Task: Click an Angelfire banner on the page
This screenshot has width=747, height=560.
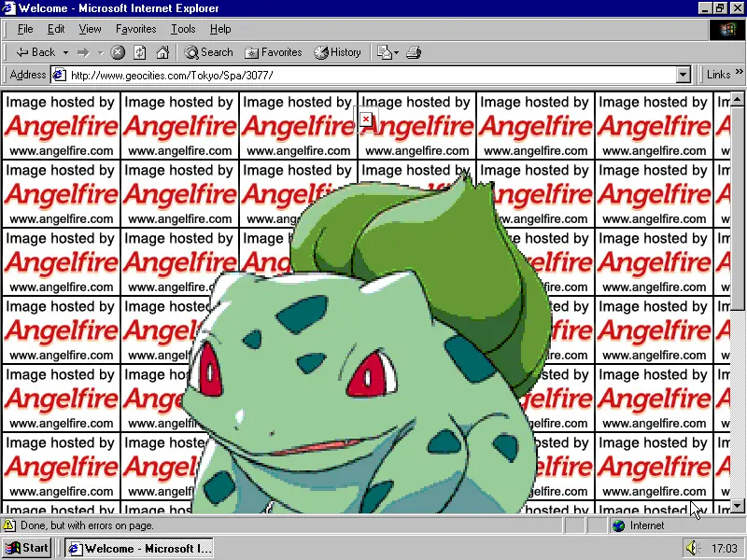Action: (x=61, y=126)
